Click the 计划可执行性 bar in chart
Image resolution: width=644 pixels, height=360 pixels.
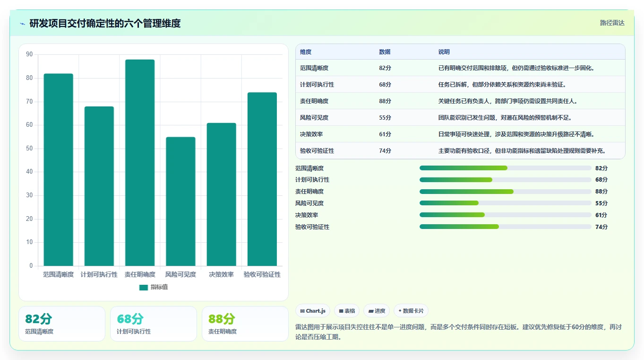(99, 186)
